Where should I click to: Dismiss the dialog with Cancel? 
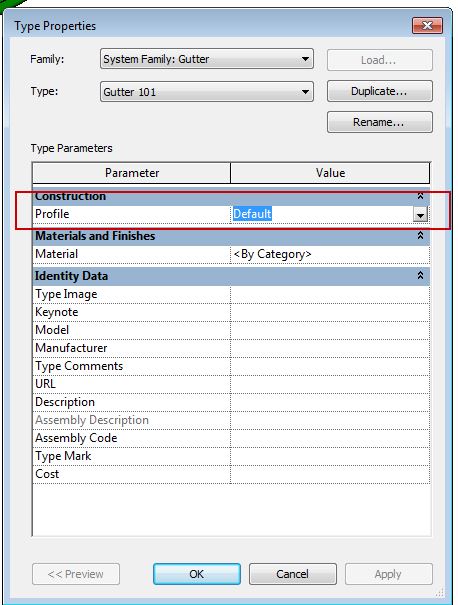(292, 574)
